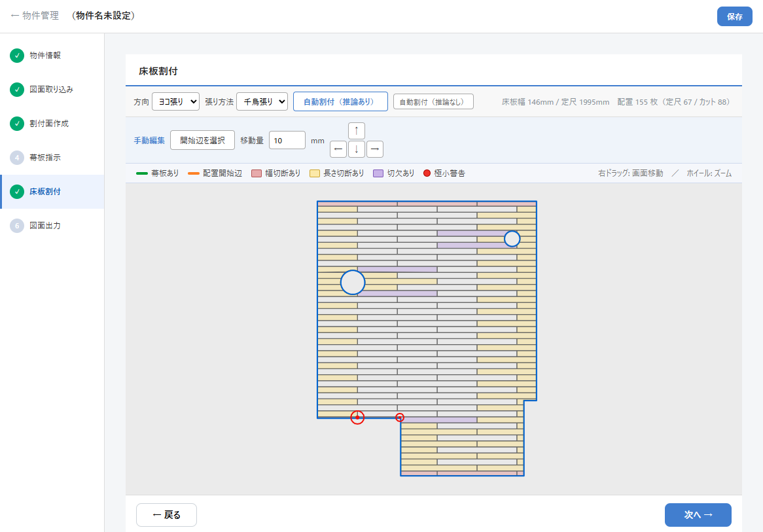Click the large red warning circle on floor plan

click(358, 417)
